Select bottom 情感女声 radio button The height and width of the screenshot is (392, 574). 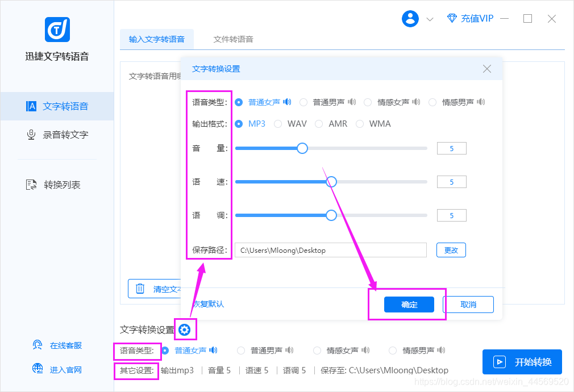pos(317,351)
